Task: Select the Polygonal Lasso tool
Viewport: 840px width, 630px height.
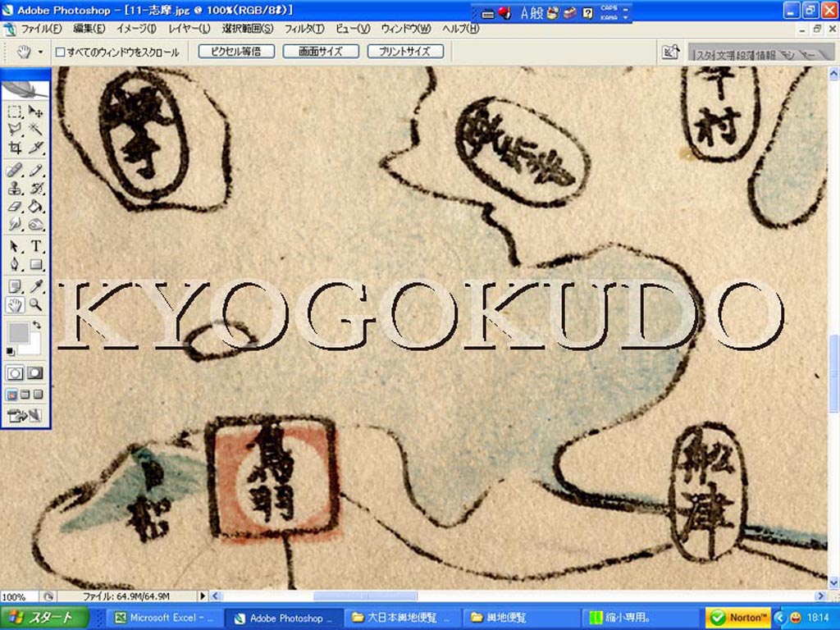Action: [15, 129]
